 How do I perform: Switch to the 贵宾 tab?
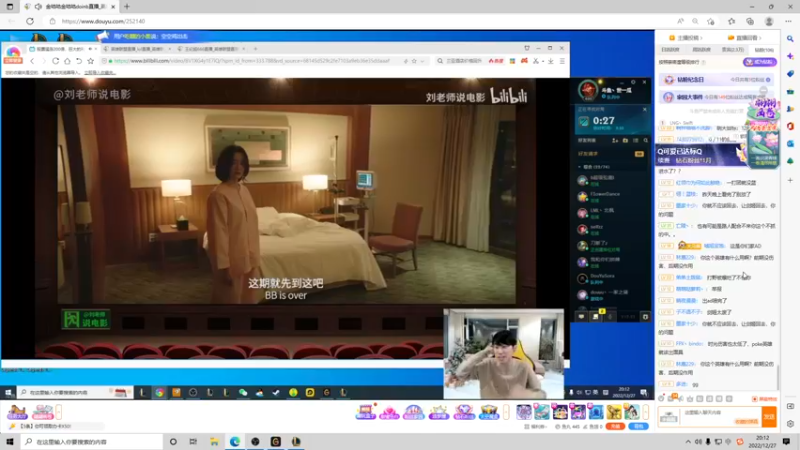click(x=733, y=49)
